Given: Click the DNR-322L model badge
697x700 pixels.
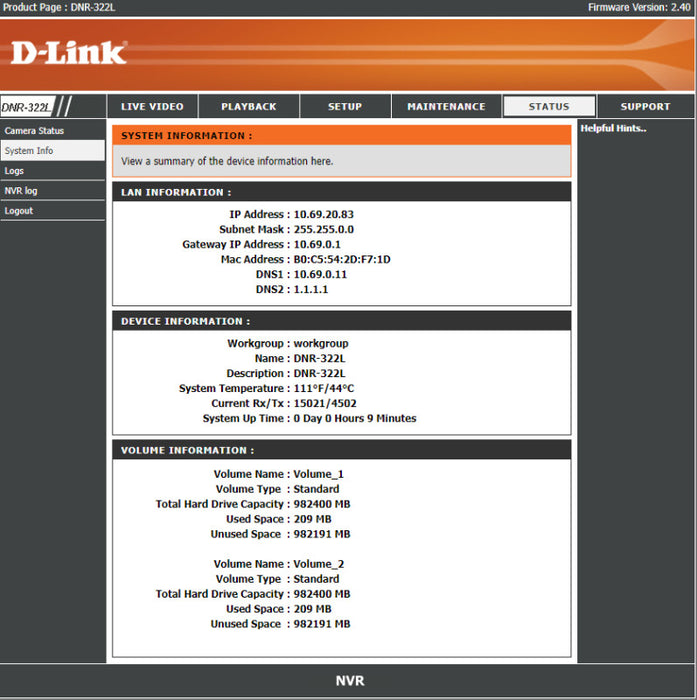Looking at the screenshot, I should click(x=27, y=107).
